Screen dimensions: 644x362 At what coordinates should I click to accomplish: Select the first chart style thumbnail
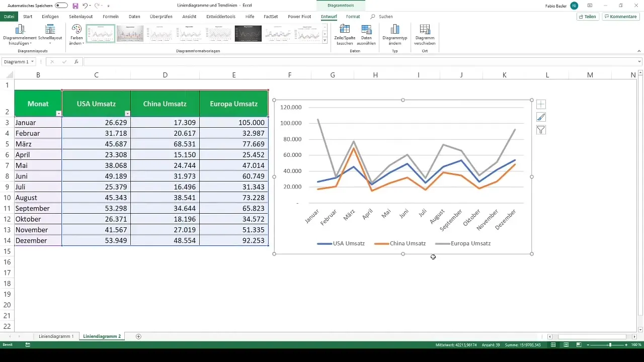pos(101,34)
